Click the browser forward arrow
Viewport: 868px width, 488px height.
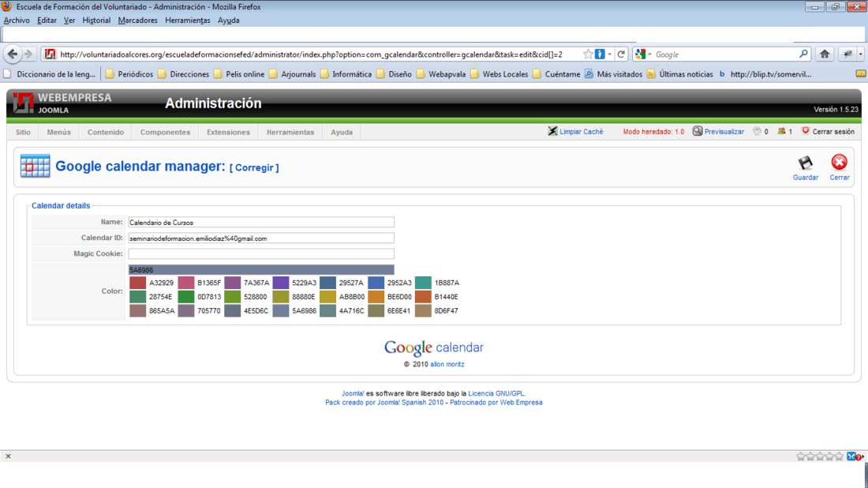pos(28,54)
